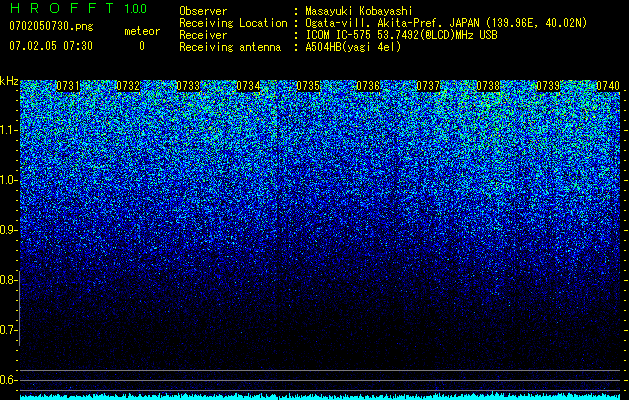Click the 1.0 kHz axis label

pyautogui.click(x=9, y=180)
